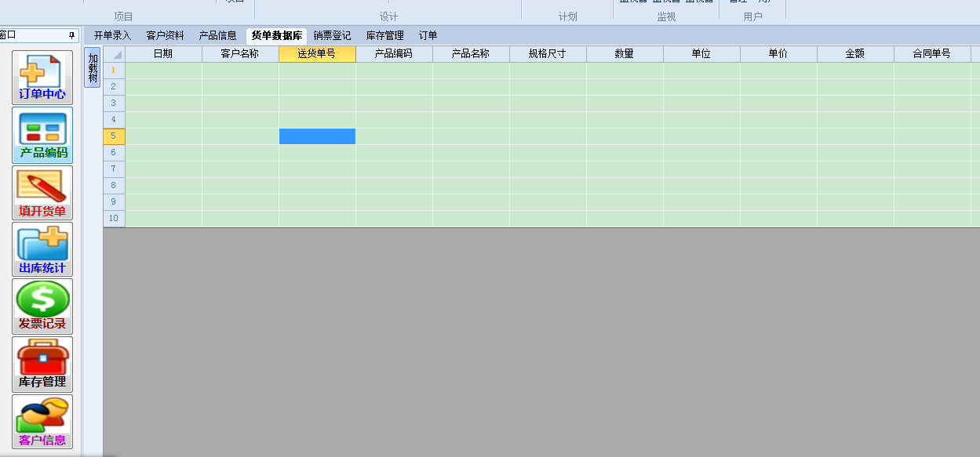Click the 金额 column header
The width and height of the screenshot is (980, 457).
tap(854, 54)
